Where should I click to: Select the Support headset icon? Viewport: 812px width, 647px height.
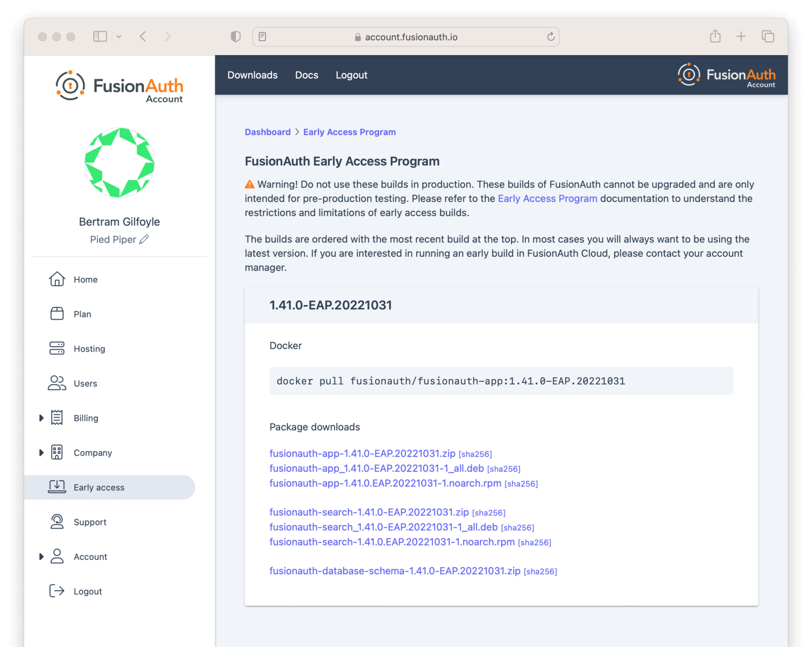click(x=57, y=522)
